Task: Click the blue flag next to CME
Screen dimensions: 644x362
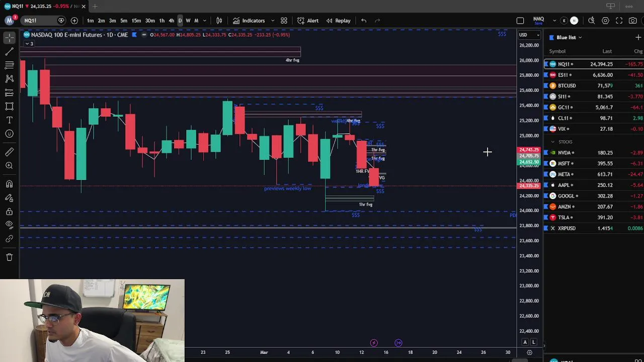Action: tap(134, 35)
